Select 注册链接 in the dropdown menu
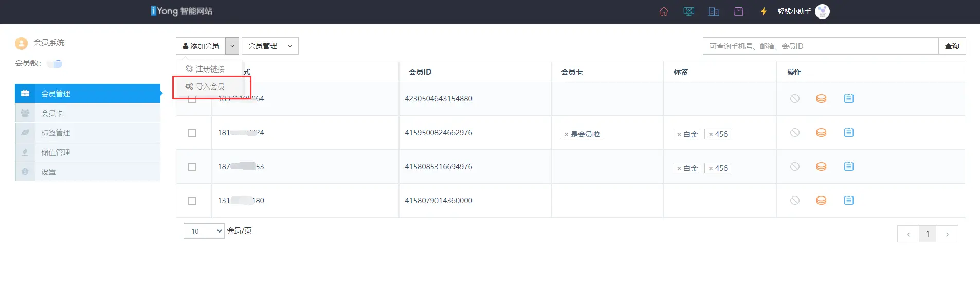Screen dimensions: 980x304 210,69
